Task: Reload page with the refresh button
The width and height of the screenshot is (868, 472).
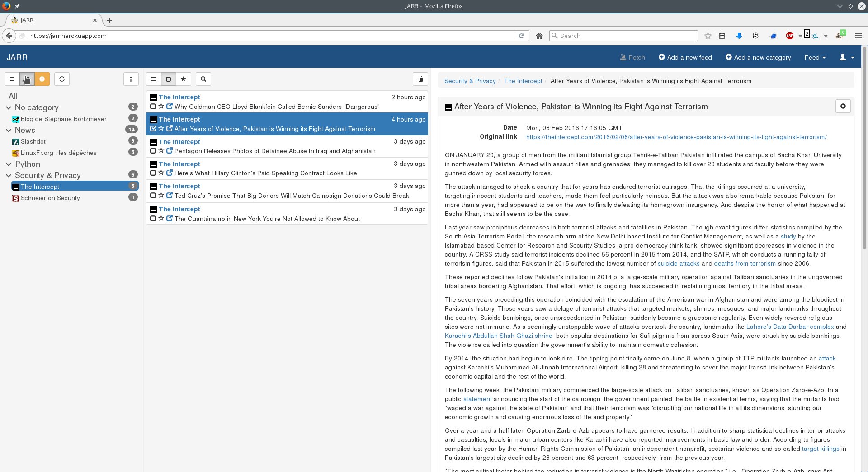Action: pos(521,36)
